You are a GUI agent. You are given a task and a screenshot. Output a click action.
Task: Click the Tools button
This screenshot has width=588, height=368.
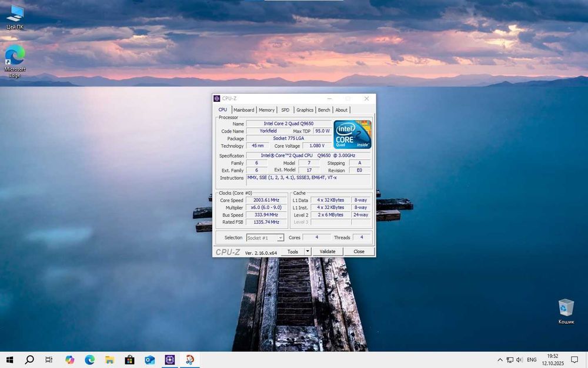293,251
